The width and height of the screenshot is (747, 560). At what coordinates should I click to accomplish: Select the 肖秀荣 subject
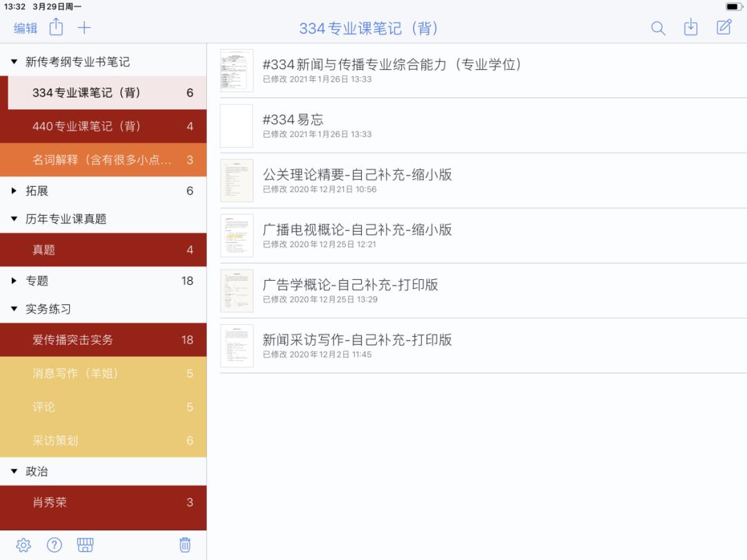(x=104, y=502)
